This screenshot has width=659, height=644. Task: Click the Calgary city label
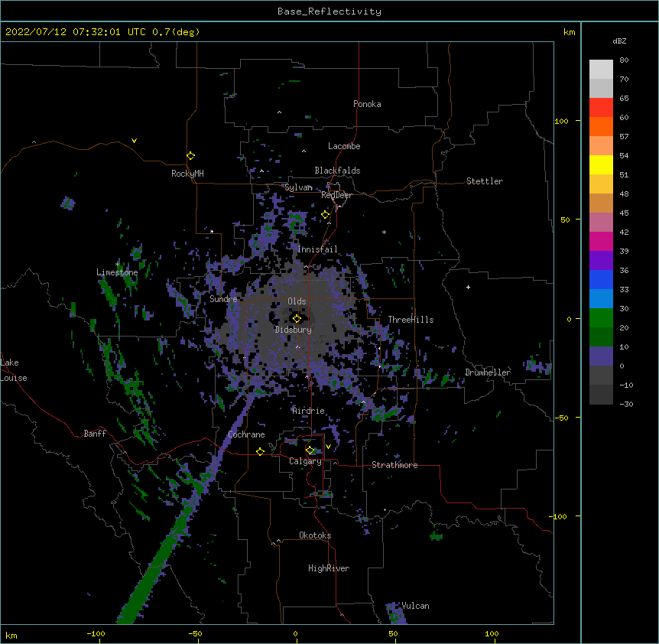click(305, 461)
